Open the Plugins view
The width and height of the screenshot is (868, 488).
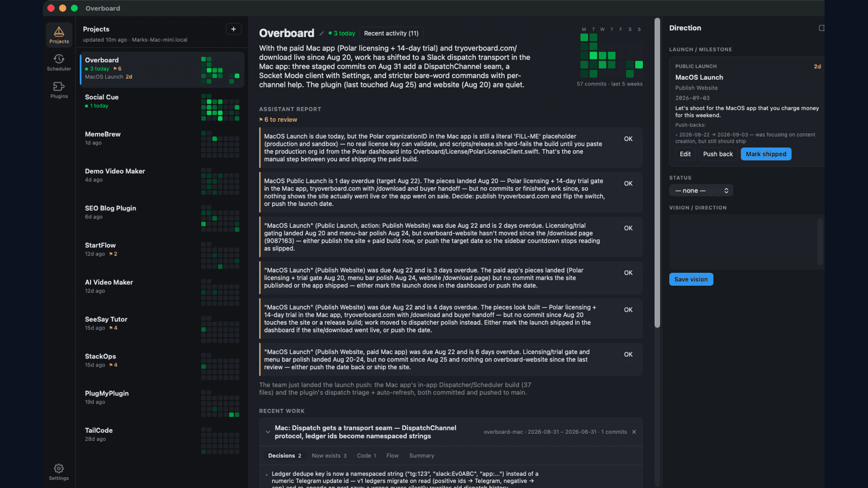59,90
